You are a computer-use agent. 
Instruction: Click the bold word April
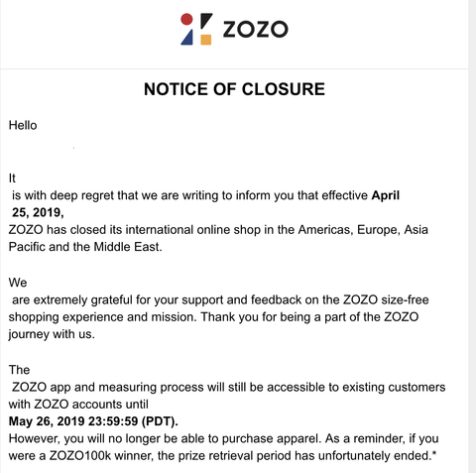tap(386, 195)
